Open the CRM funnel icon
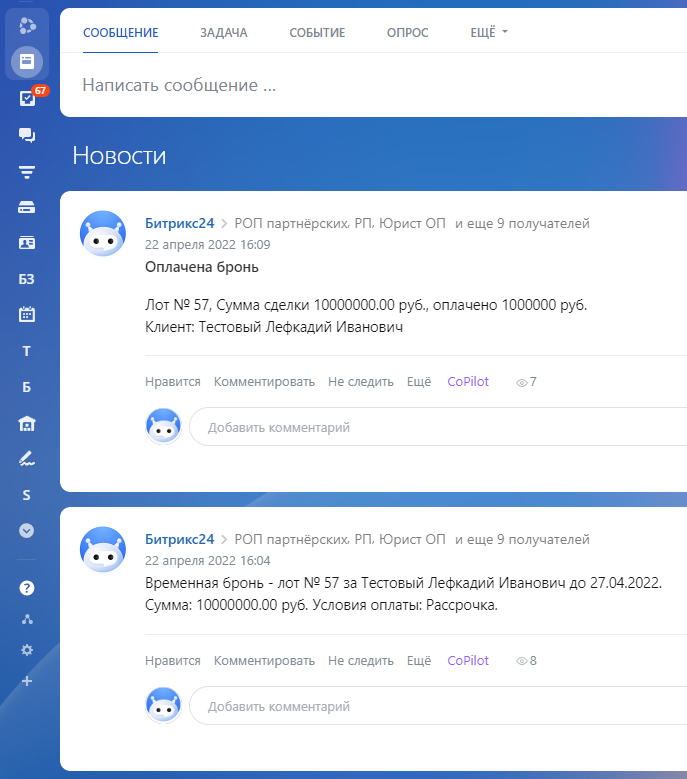This screenshot has height=779, width=687. (27, 172)
